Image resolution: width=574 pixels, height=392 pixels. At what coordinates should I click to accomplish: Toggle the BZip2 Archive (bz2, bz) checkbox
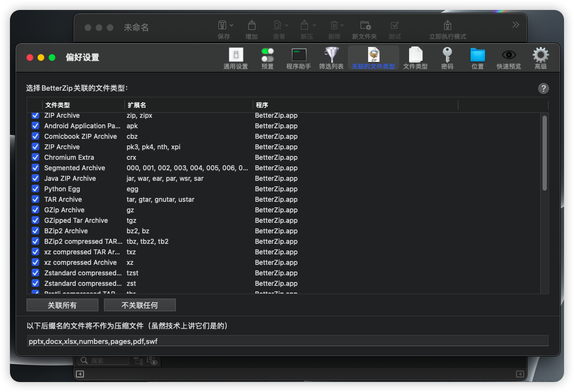[x=35, y=231]
